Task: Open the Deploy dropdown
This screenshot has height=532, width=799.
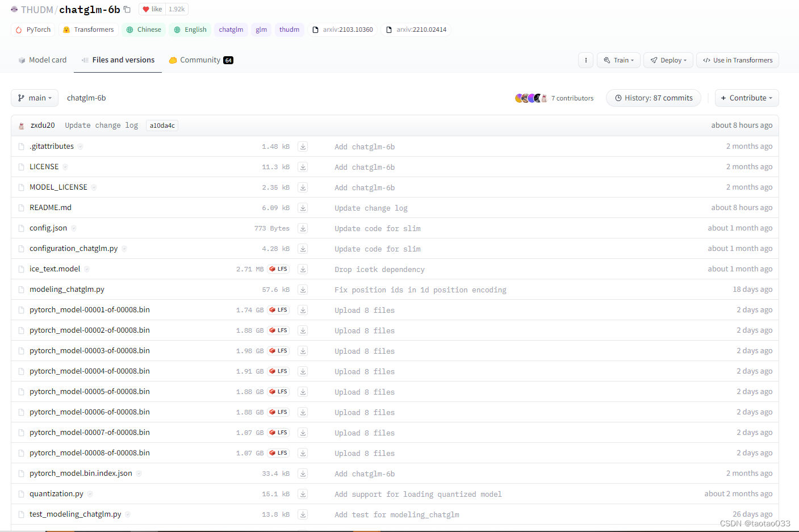Action: tap(668, 60)
